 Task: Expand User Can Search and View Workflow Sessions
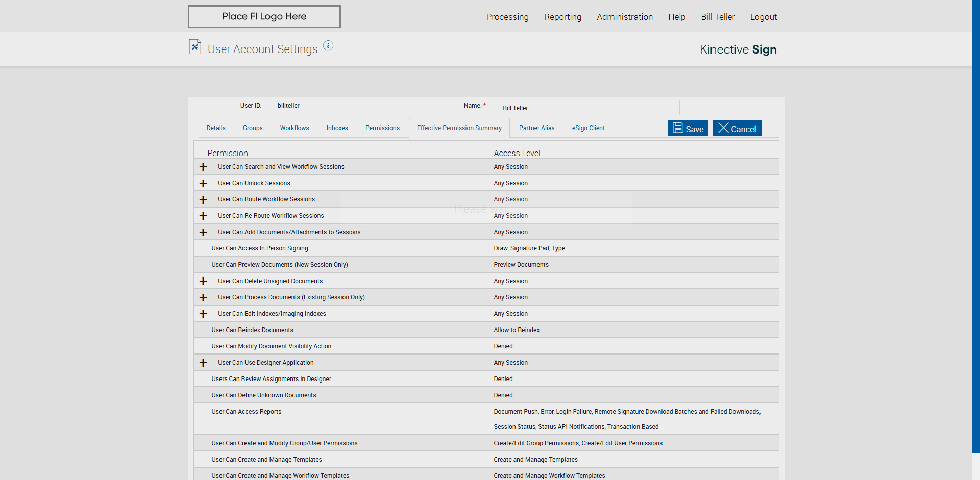pyautogui.click(x=203, y=167)
